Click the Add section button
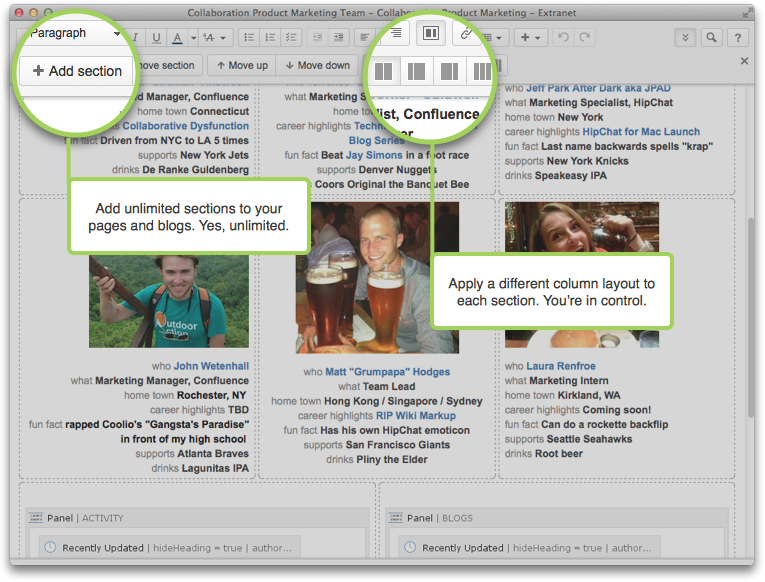This screenshot has height=582, width=765. pos(77,71)
